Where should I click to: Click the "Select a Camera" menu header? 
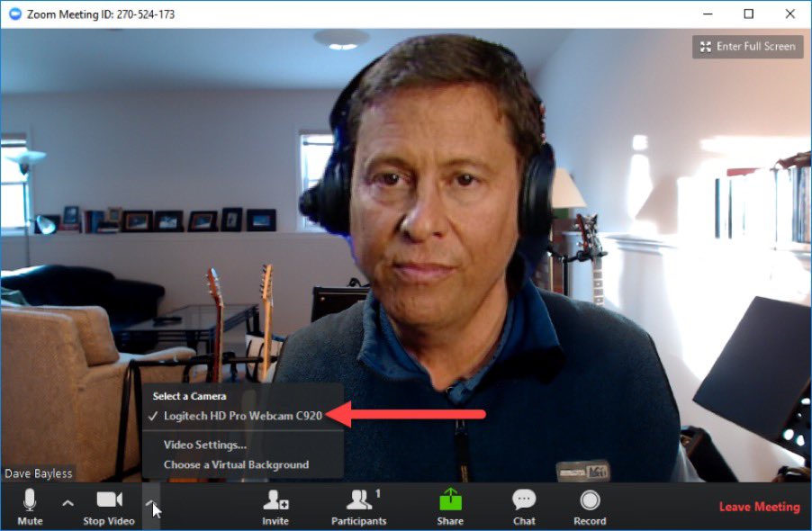click(x=190, y=396)
